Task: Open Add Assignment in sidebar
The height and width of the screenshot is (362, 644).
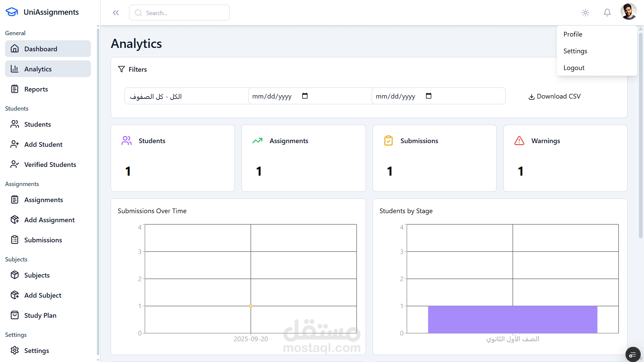Action: click(x=49, y=220)
